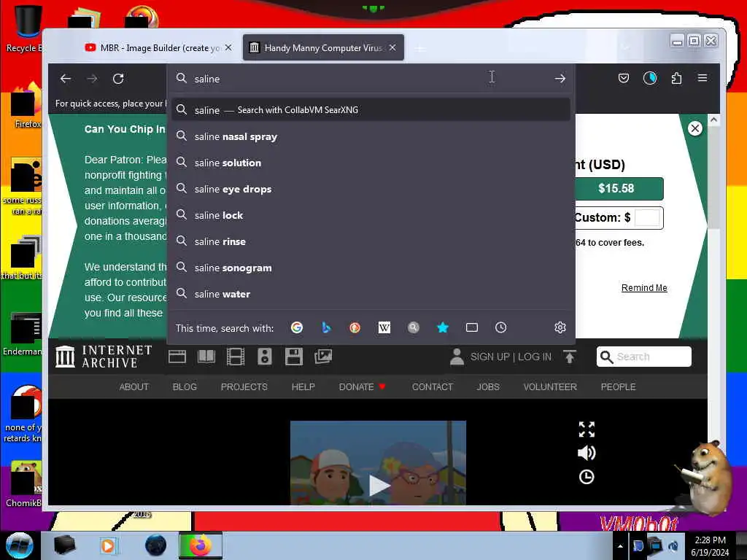Open the Pocket save icon
747x560 pixels.
coord(623,78)
